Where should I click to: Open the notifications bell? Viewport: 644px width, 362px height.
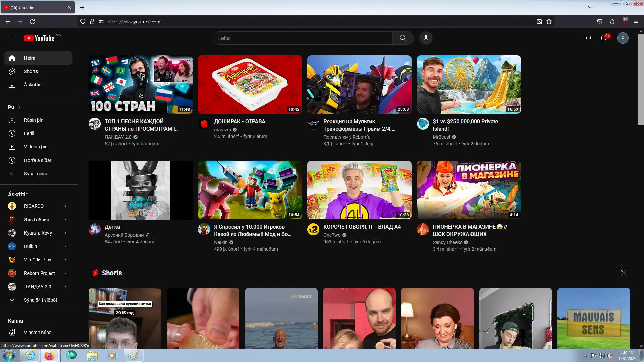(x=603, y=38)
